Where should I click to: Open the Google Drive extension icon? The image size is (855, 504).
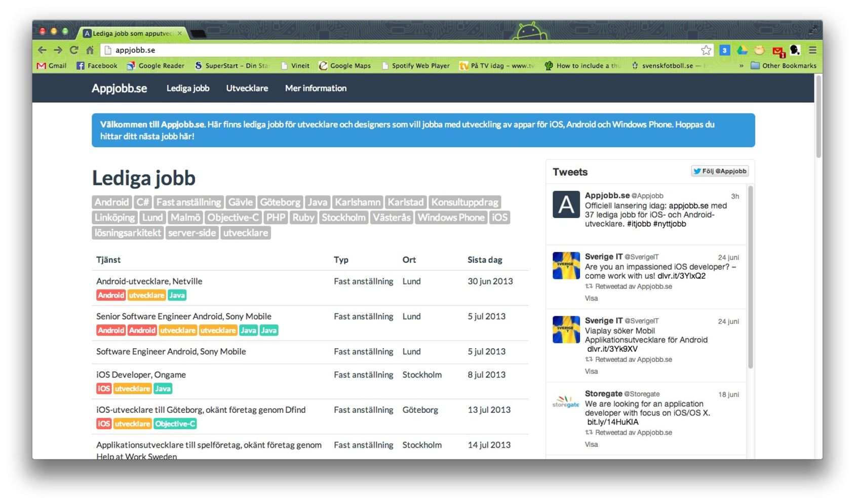[x=742, y=50]
